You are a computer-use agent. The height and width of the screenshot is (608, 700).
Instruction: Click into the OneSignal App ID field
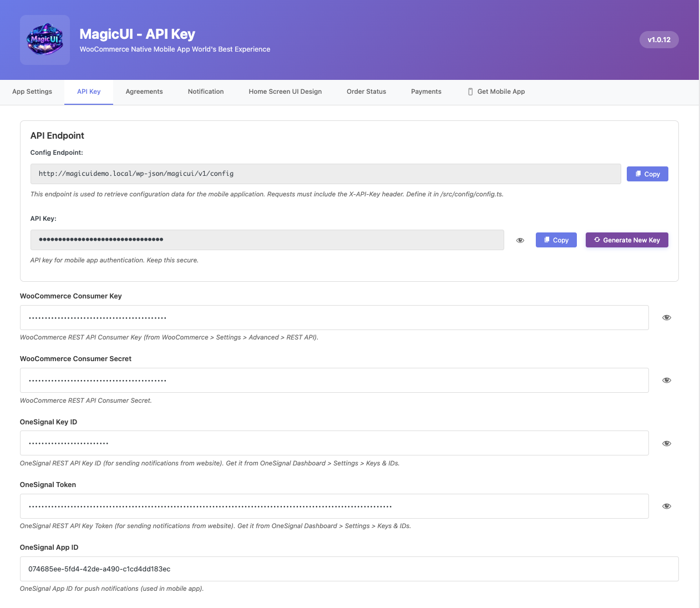[x=349, y=569]
